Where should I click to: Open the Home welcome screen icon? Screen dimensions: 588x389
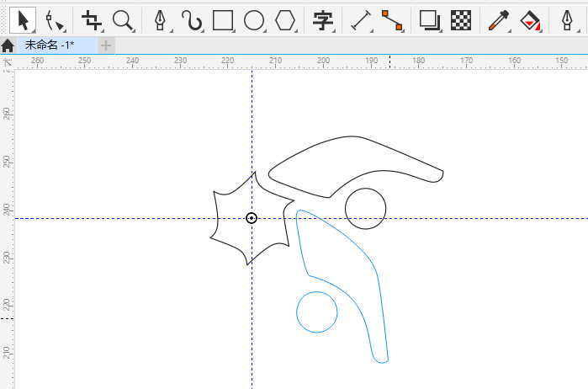coord(8,45)
